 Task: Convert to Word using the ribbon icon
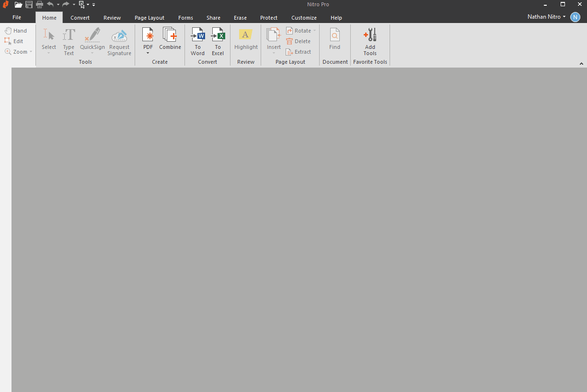point(197,35)
